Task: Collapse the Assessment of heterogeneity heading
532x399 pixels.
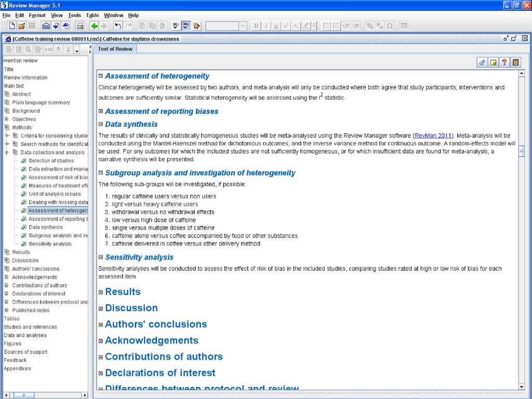Action: pyautogui.click(x=100, y=76)
